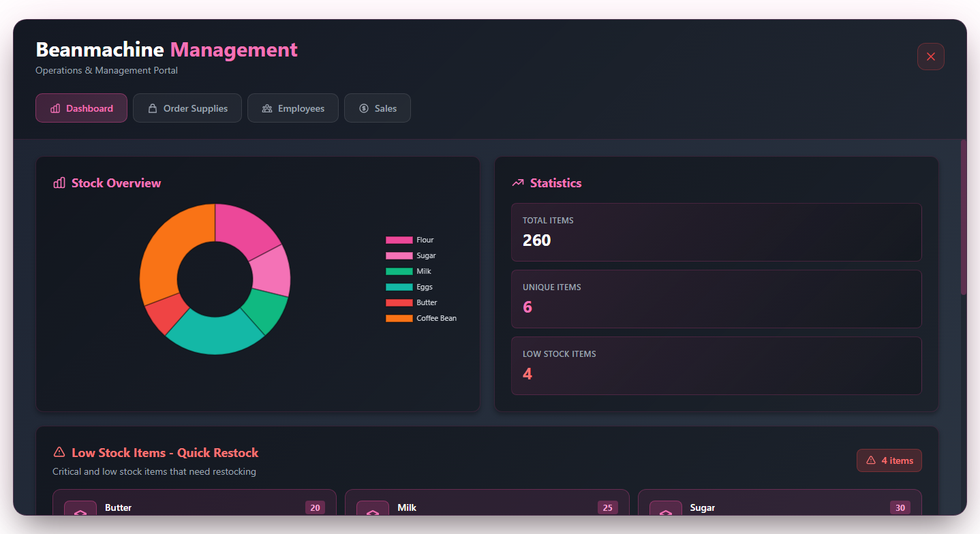Click the vertical scrollbar thumb

click(x=964, y=217)
